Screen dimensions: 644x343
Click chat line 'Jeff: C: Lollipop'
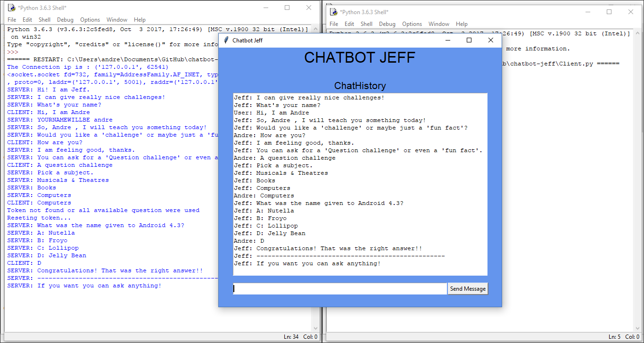tap(266, 226)
